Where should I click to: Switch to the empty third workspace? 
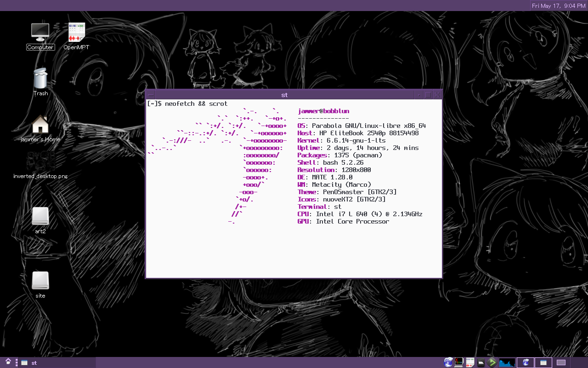561,362
